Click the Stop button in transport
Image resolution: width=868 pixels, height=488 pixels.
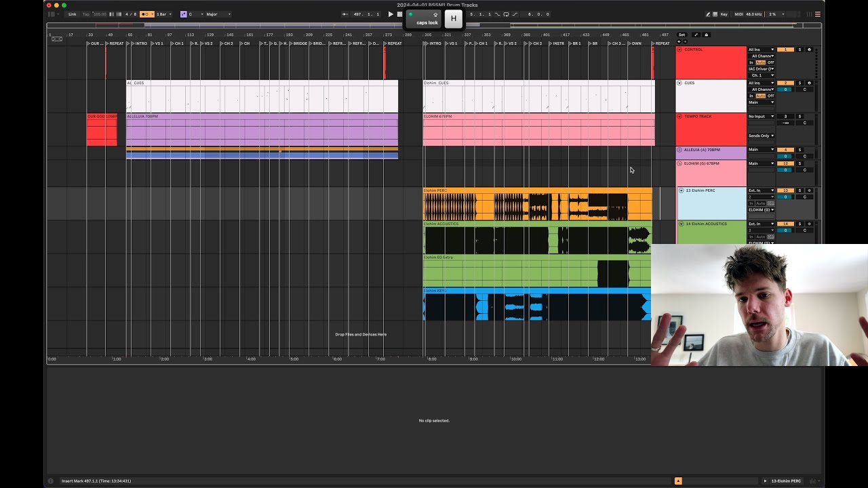pyautogui.click(x=399, y=14)
